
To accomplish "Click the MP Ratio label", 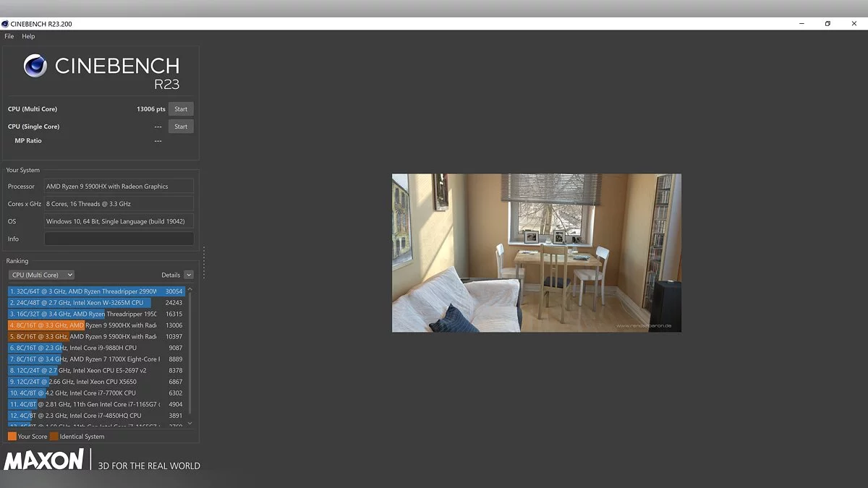I will [x=28, y=141].
